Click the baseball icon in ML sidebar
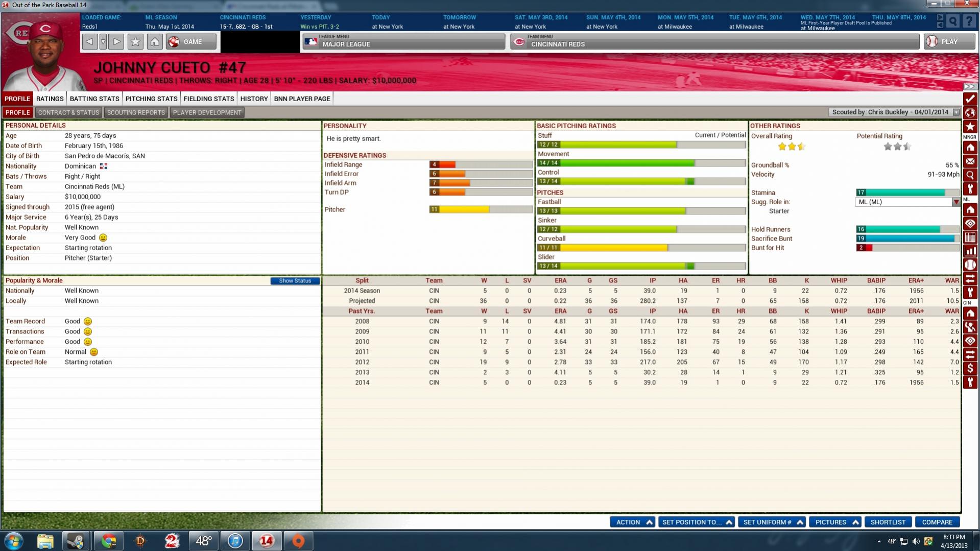This screenshot has height=551, width=980. (970, 265)
